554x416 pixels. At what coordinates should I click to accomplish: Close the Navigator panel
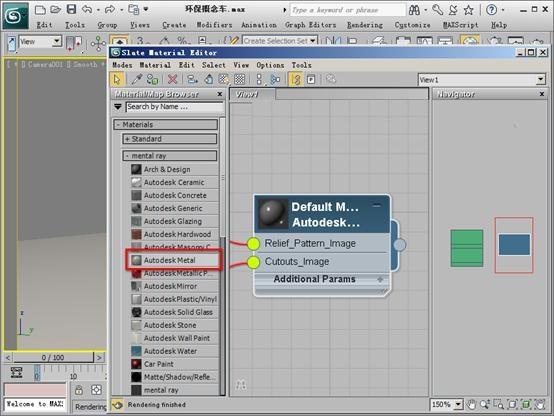pos(542,94)
